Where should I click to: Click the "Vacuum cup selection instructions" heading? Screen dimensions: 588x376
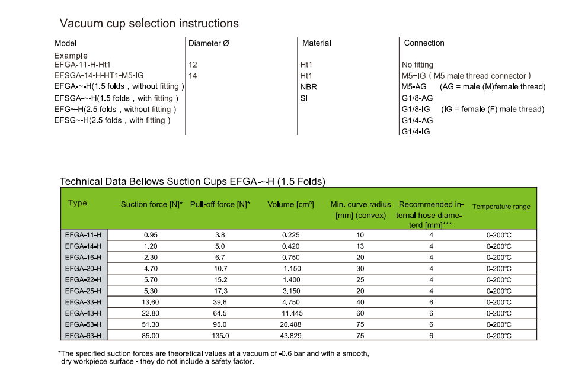pyautogui.click(x=149, y=24)
